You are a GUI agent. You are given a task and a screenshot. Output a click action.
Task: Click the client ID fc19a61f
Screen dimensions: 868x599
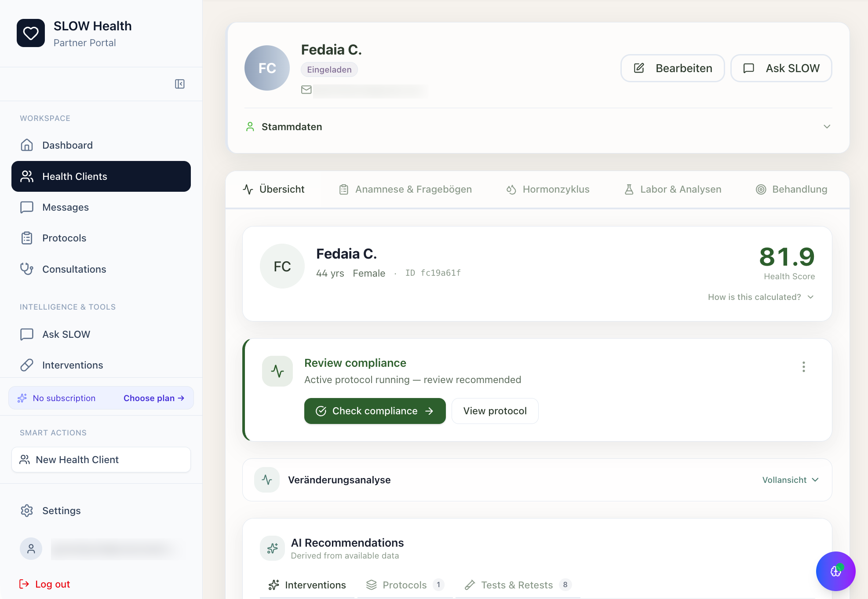click(x=433, y=273)
